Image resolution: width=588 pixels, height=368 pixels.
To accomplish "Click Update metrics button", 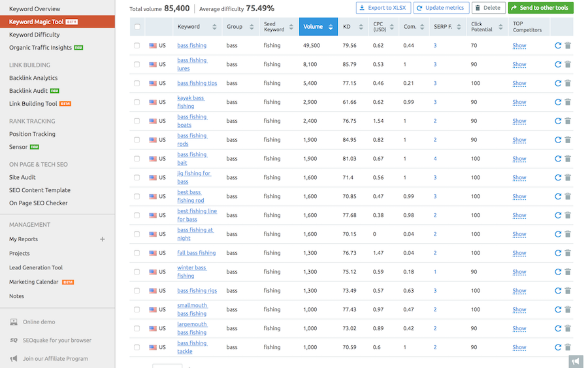I will pos(441,7).
